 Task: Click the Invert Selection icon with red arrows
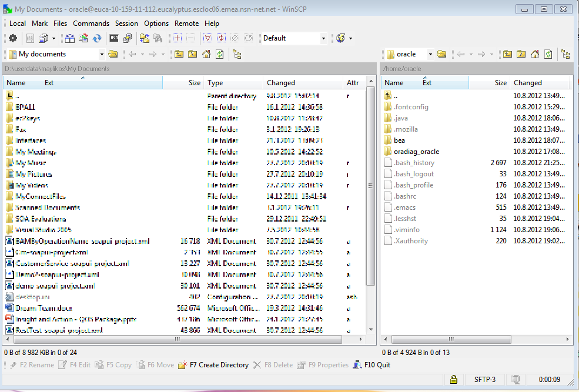(x=221, y=38)
